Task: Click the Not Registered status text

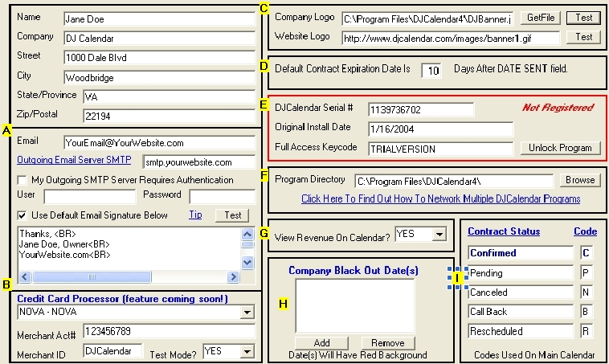Action: click(558, 108)
